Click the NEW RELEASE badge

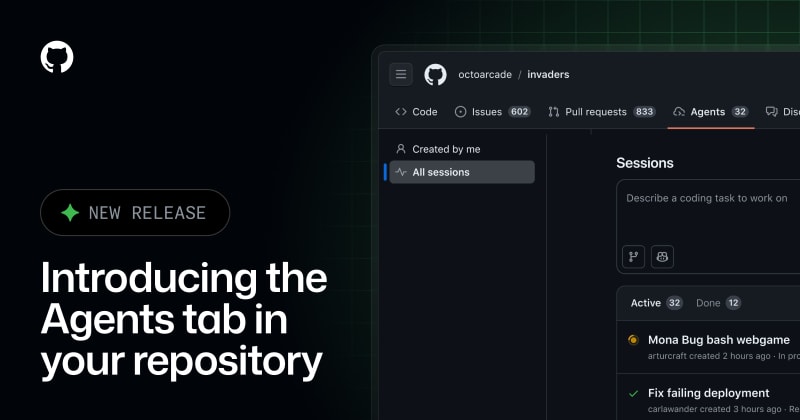[x=135, y=212]
